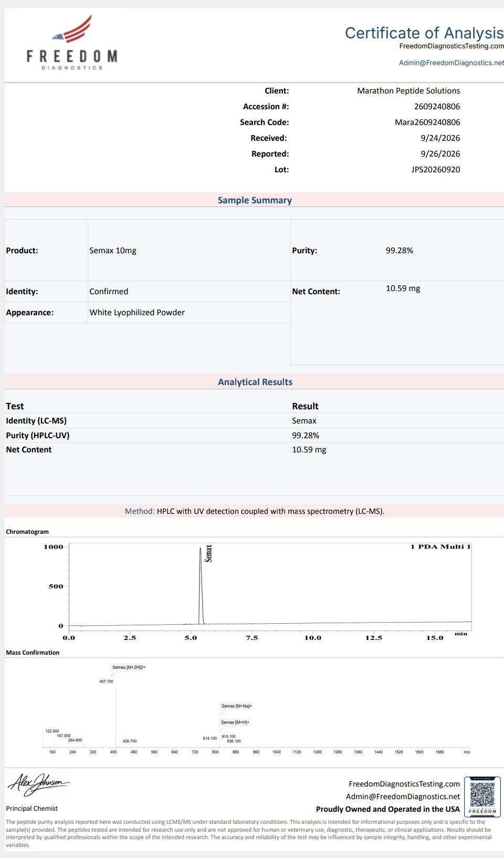Select the client name "Marathon Peptide Solutions"
Screen dimensions: 504x858
click(408, 91)
